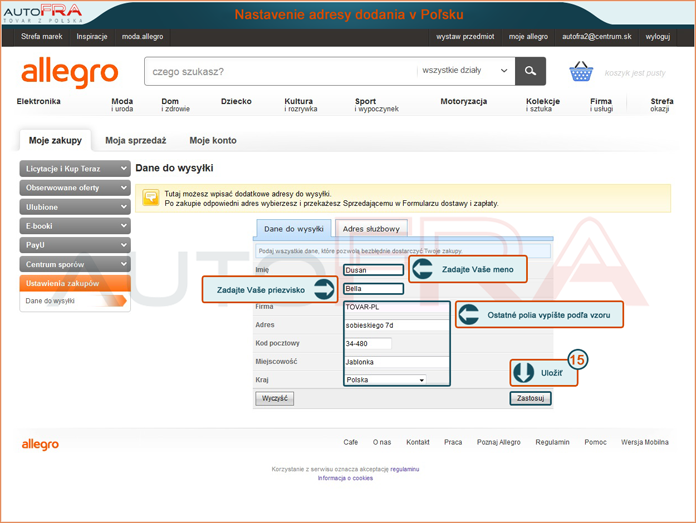The width and height of the screenshot is (696, 523).
Task: Open 'Moda i uroda' category menu
Action: point(122,104)
